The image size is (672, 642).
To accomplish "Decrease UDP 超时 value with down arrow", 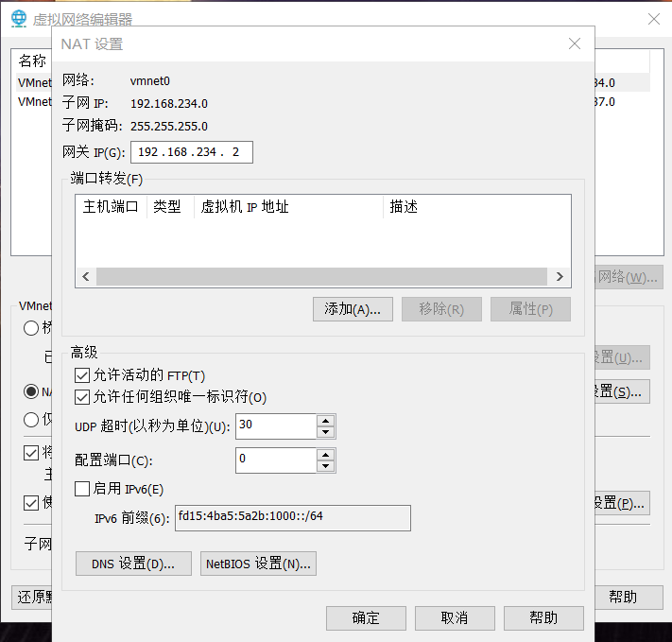I will pyautogui.click(x=326, y=433).
